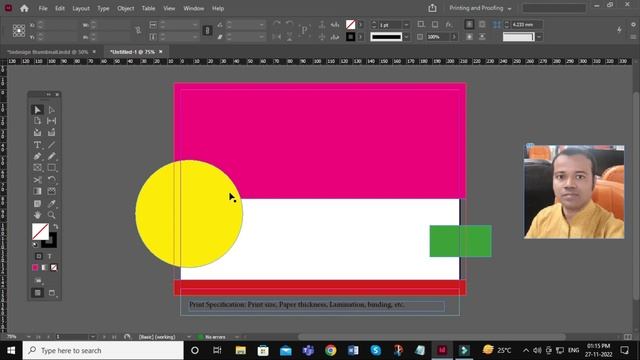Select the Pen tool
This screenshot has width=640, height=360.
coord(37,156)
